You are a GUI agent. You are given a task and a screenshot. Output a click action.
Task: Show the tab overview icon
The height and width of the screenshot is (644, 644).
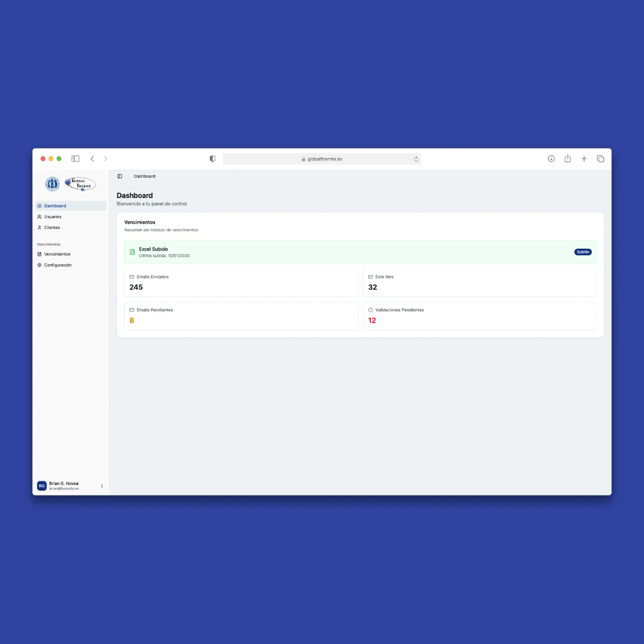pyautogui.click(x=600, y=159)
